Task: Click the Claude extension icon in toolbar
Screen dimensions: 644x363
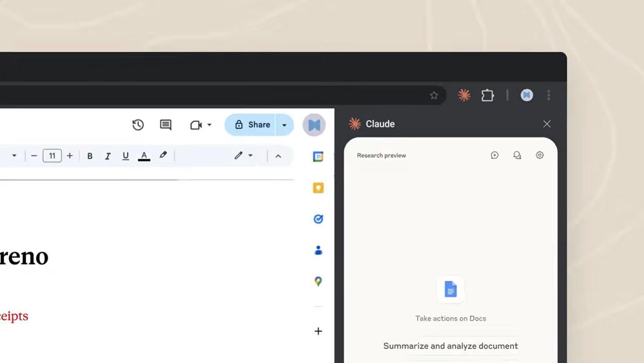Action: 464,95
